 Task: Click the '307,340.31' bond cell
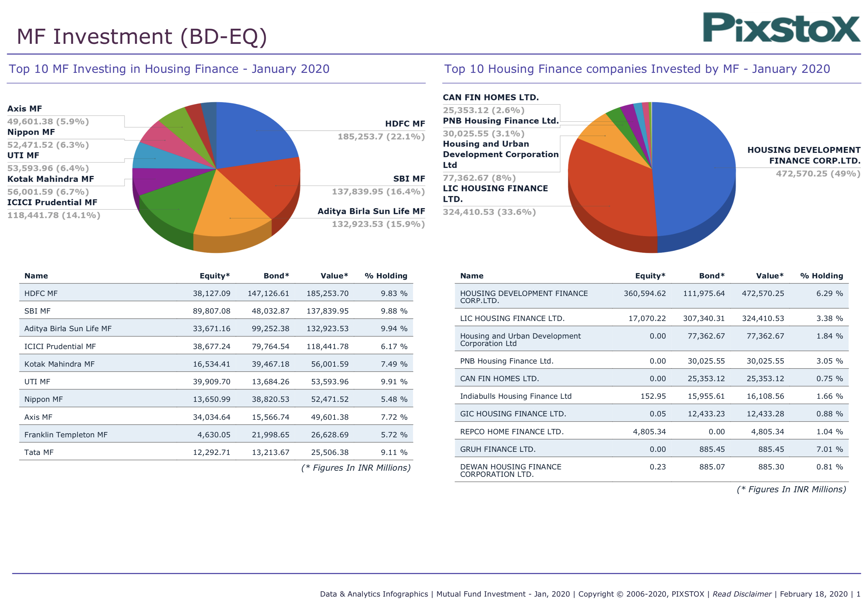point(703,318)
